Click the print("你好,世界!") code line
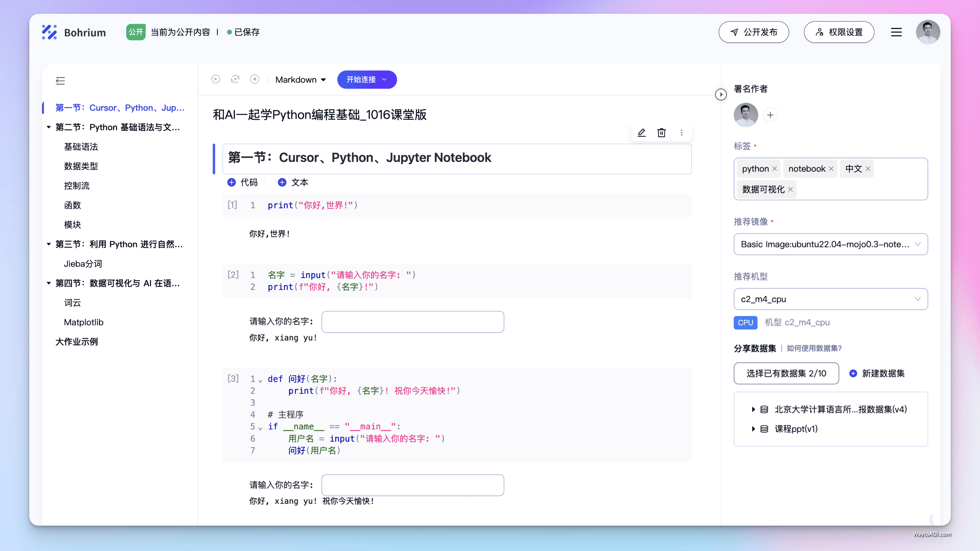The height and width of the screenshot is (551, 980). pos(312,205)
